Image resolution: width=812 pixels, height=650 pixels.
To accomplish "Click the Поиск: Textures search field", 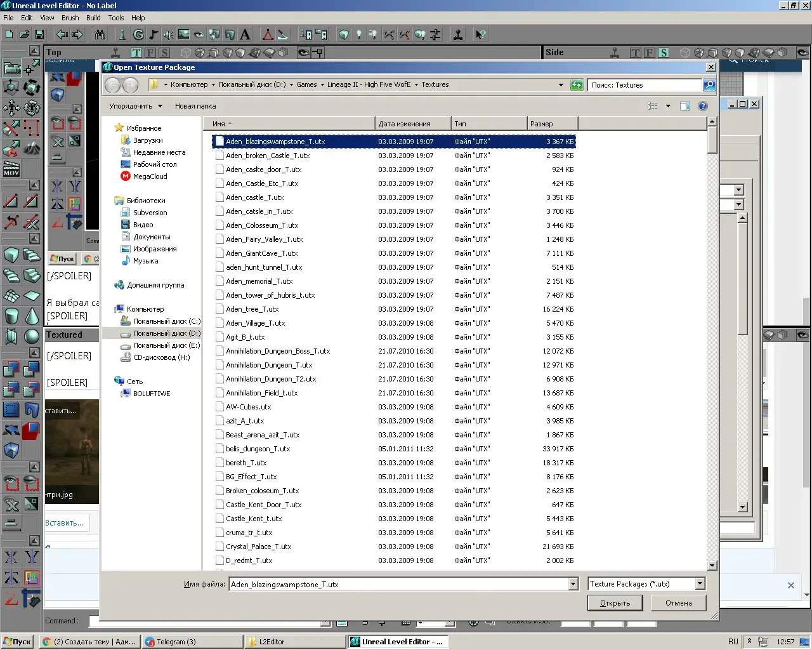I will (645, 85).
